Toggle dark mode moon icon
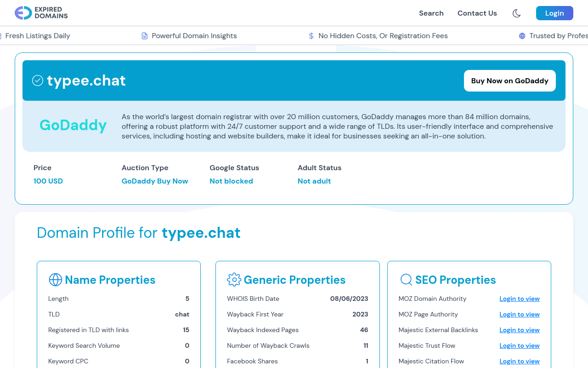588x368 pixels. pyautogui.click(x=516, y=13)
